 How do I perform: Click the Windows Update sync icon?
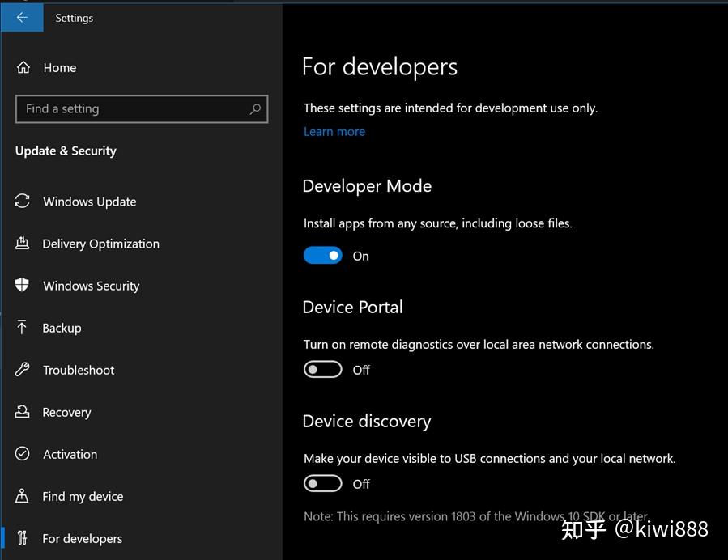23,202
